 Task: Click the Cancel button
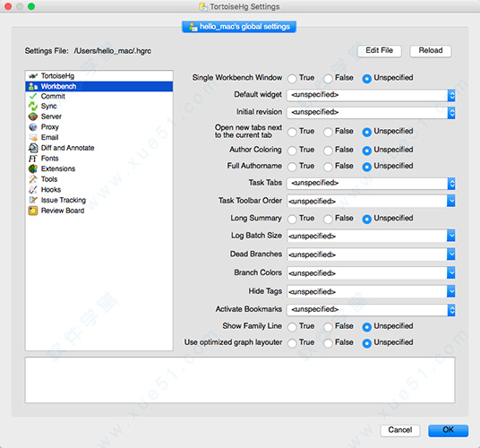pos(400,430)
